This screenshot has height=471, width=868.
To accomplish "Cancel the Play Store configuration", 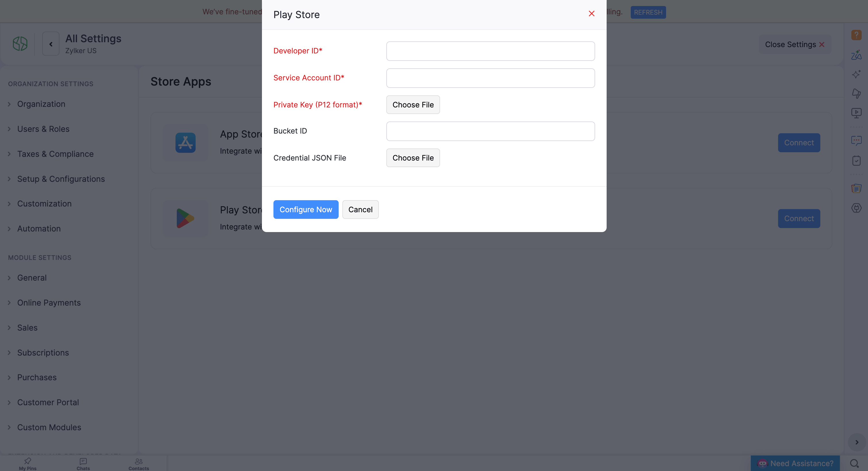I will [360, 210].
